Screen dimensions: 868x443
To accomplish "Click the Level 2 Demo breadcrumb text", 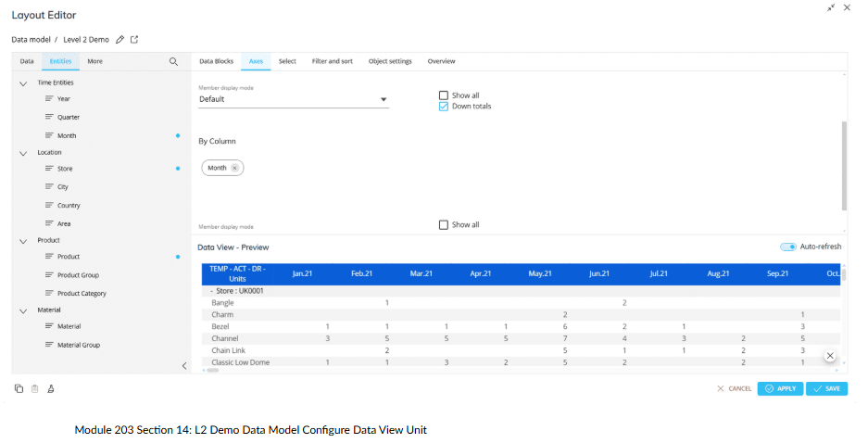I will [x=86, y=40].
